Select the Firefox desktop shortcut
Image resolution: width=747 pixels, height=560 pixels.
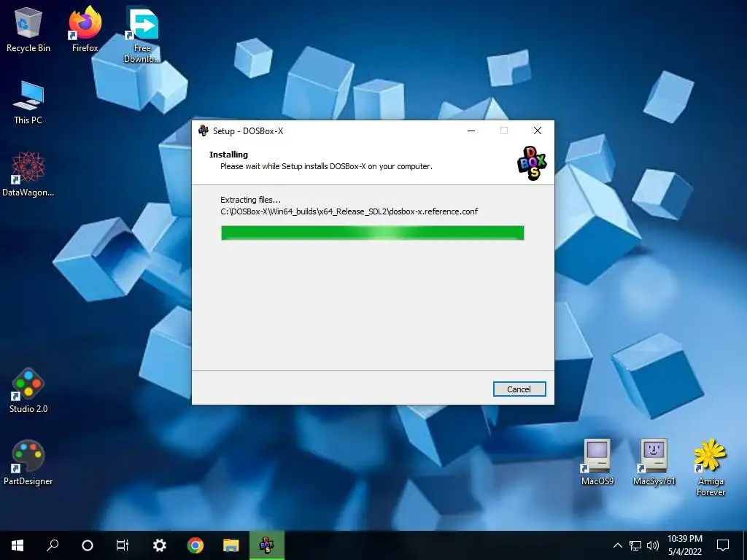85,29
